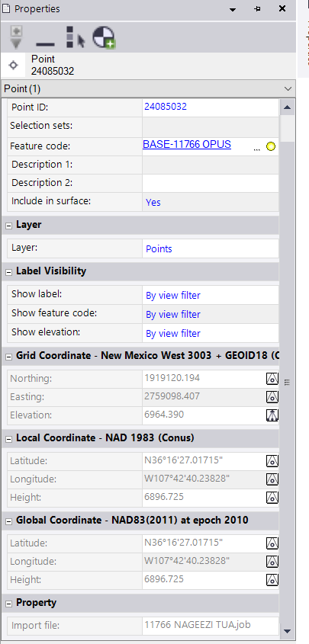This screenshot has height=644, width=309.
Task: Click the select-from-list cursor toolbar icon
Action: (75, 38)
